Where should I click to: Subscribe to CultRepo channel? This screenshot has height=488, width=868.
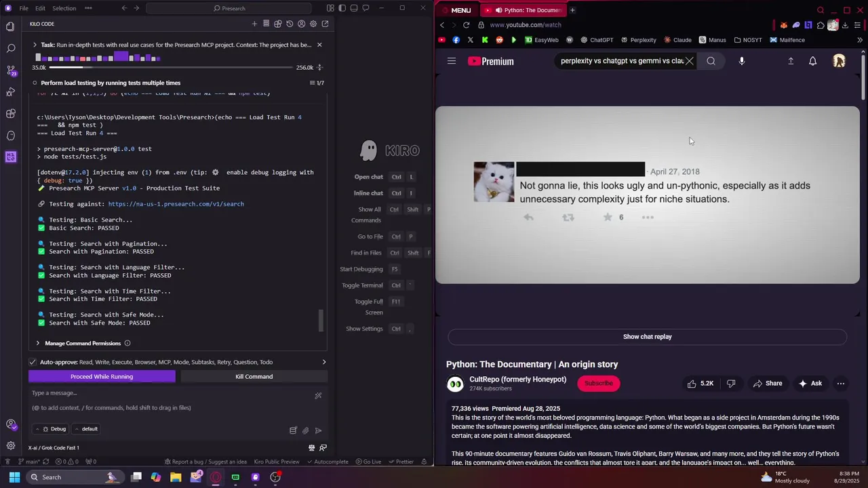click(x=599, y=384)
